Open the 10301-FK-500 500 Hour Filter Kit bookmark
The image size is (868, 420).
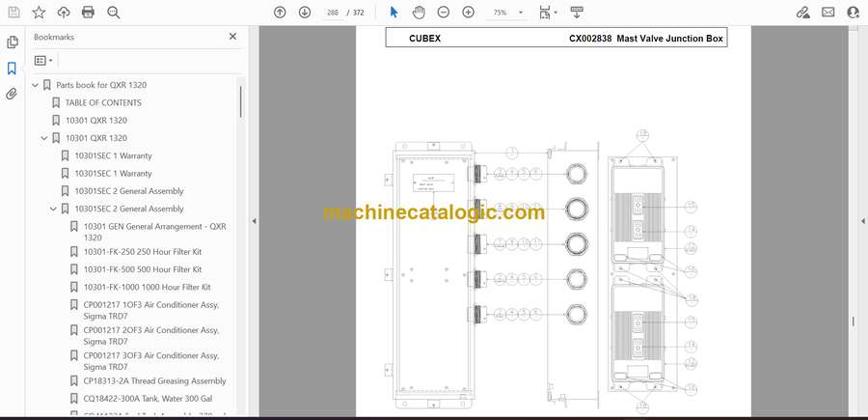click(143, 269)
